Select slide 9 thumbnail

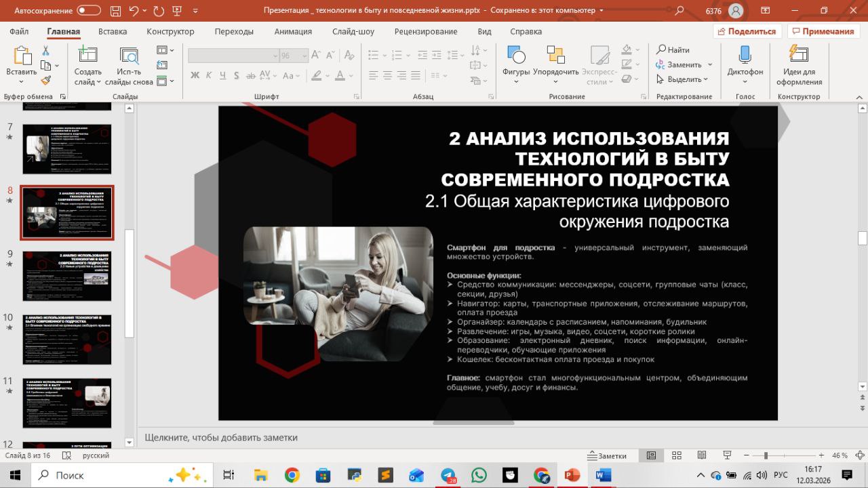tap(67, 276)
